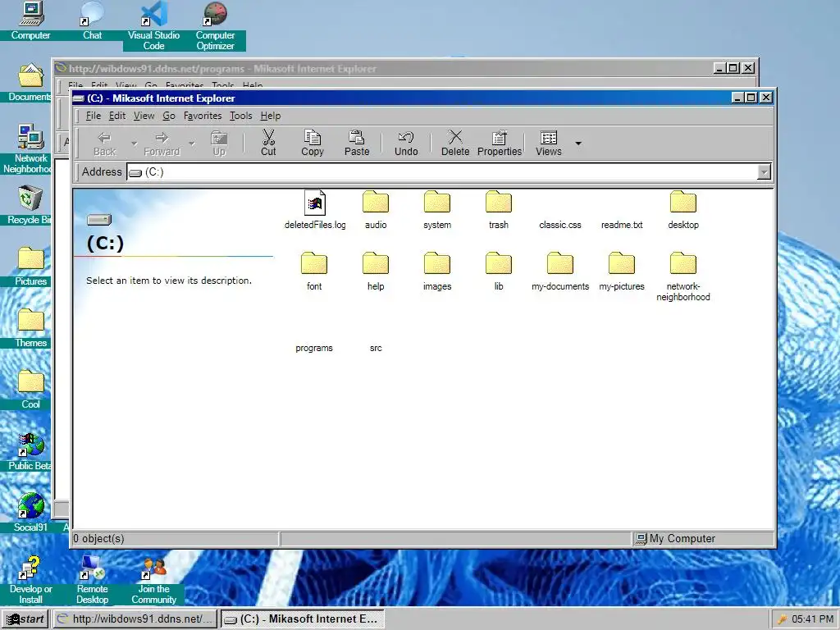Expand the Back history dropdown arrow
The width and height of the screenshot is (840, 630).
pyautogui.click(x=134, y=143)
